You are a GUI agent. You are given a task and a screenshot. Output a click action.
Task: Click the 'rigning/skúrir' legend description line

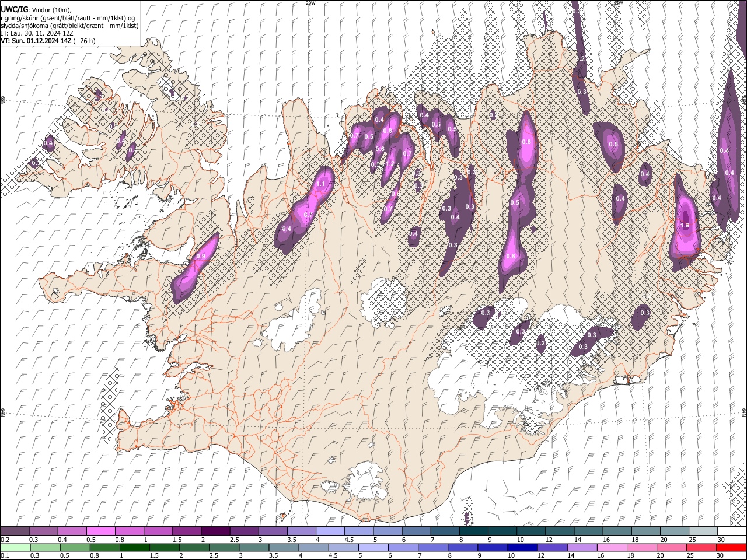click(68, 18)
